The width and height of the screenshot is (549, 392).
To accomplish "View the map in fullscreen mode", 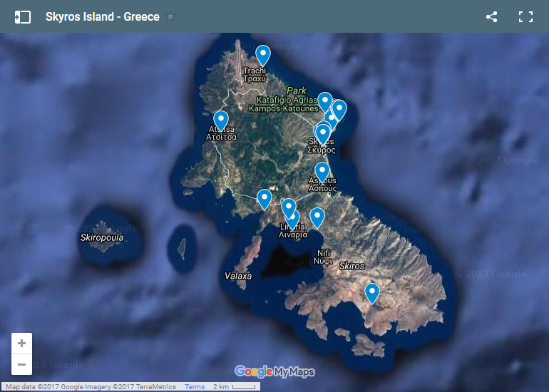I will (525, 17).
